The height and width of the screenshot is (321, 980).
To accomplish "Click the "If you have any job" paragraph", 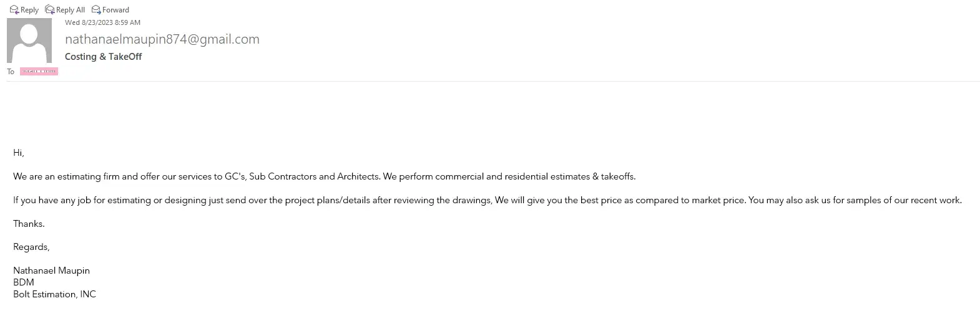I will pyautogui.click(x=487, y=200).
